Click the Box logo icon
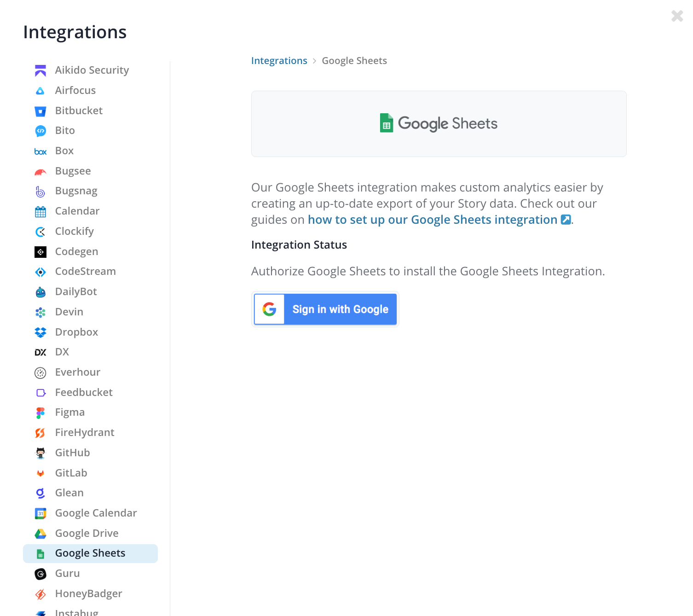 pos(40,151)
